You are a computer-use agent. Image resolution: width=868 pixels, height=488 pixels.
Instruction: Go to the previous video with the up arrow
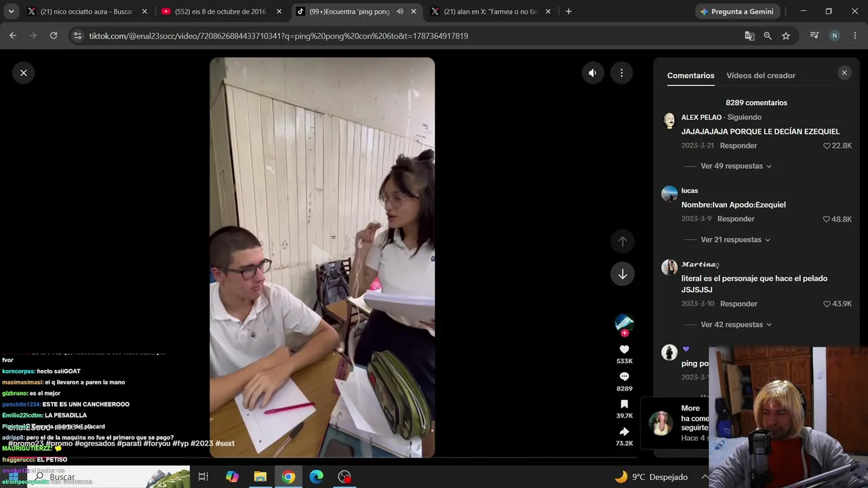tap(623, 241)
